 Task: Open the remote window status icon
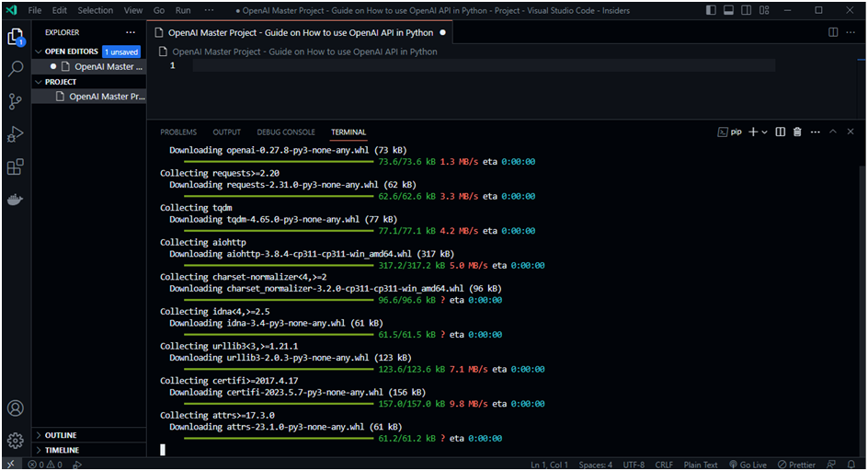(x=11, y=465)
